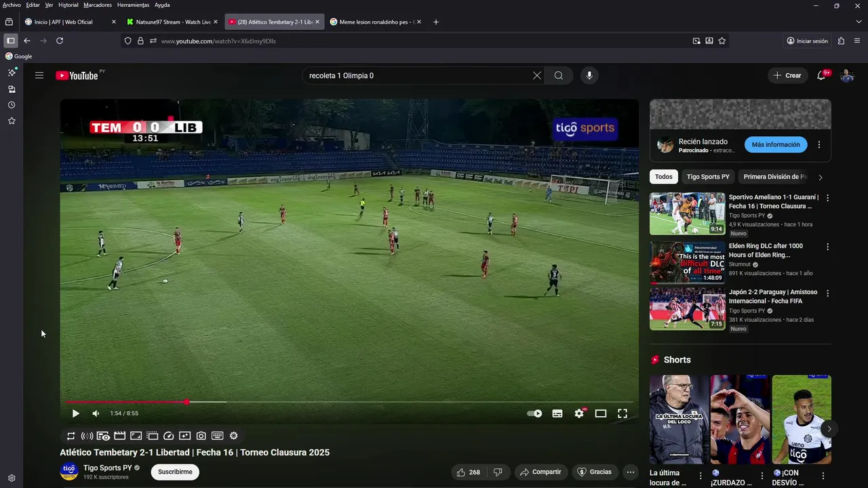Show more filter chips with the right arrow
The width and height of the screenshot is (868, 488).
pos(821,177)
